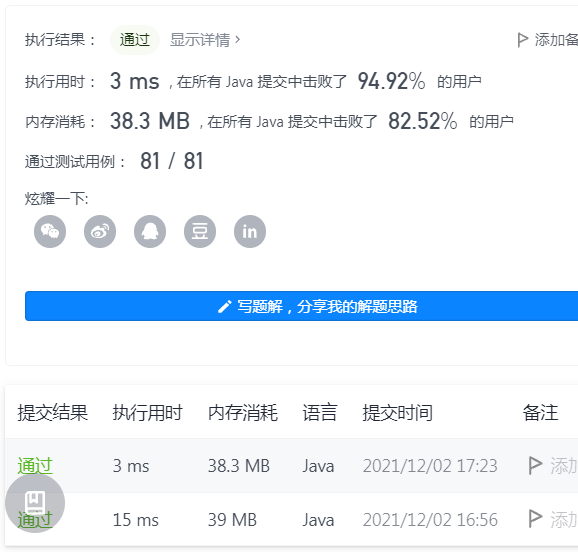Open the floating bookmark notebook button

(35, 503)
